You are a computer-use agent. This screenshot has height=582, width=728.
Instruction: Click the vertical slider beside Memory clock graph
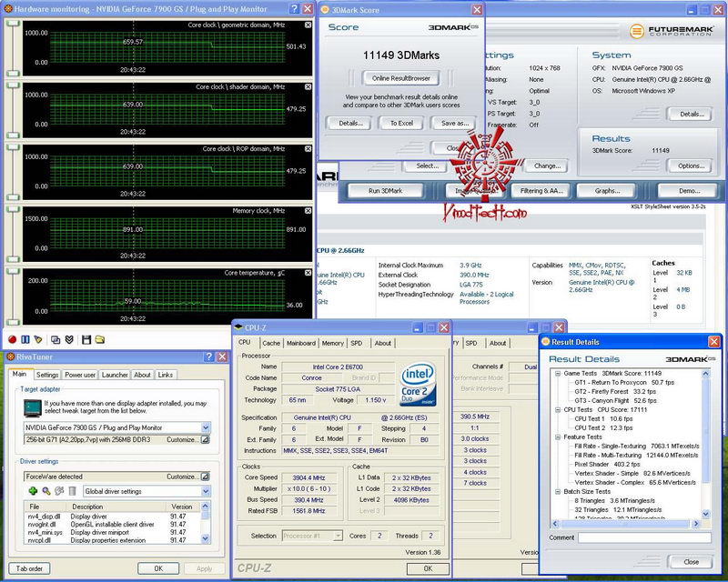tap(14, 234)
